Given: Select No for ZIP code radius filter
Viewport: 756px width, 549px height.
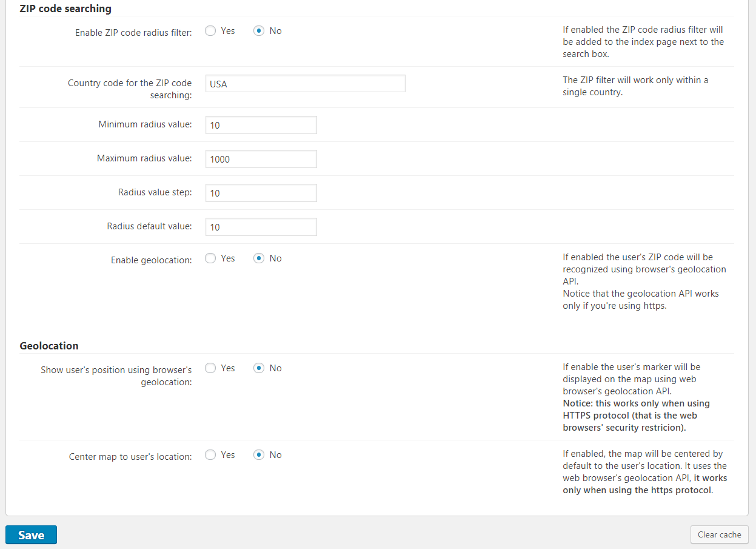Looking at the screenshot, I should click(259, 31).
